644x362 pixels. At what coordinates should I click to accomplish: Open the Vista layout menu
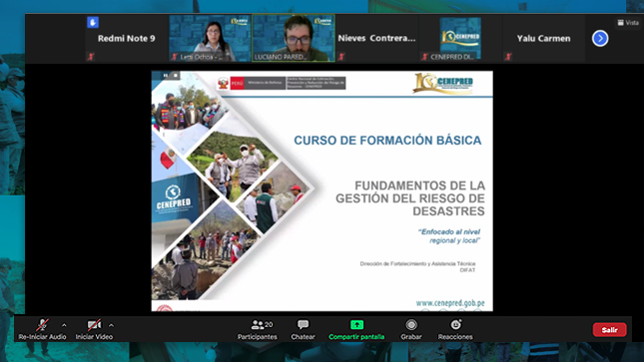(628, 23)
